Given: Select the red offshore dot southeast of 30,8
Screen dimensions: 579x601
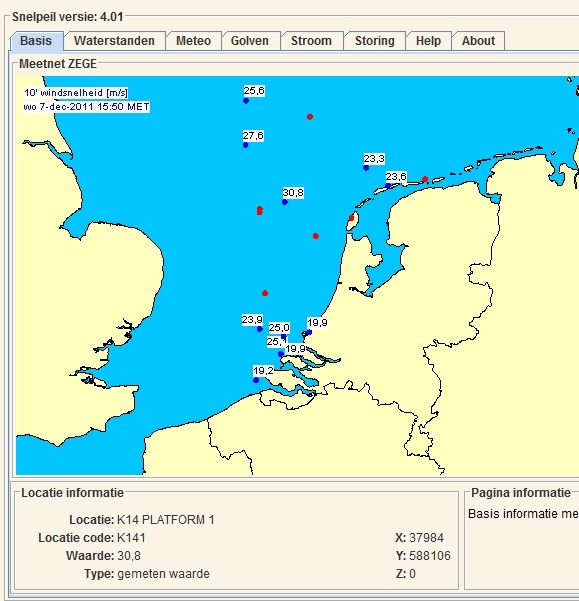Looking at the screenshot, I should 316,236.
